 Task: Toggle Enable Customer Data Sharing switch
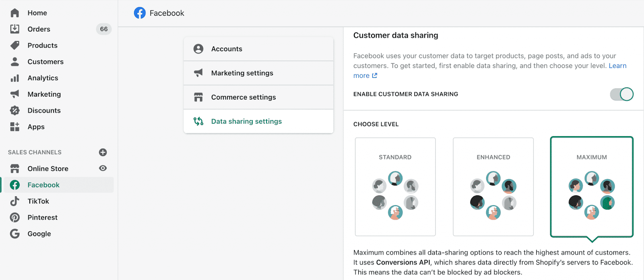pos(621,94)
